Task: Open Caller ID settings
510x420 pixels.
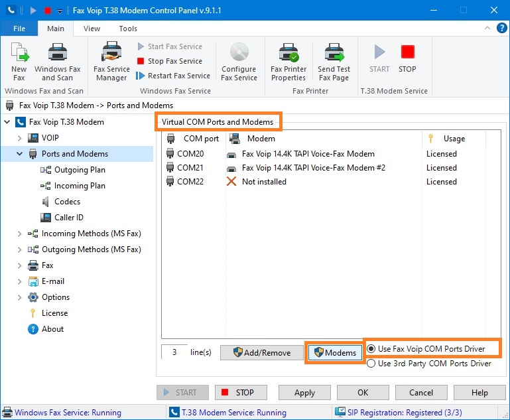Action: tap(69, 218)
